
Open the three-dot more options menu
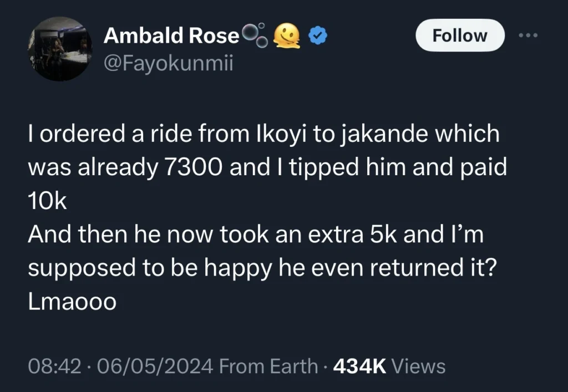(x=528, y=34)
